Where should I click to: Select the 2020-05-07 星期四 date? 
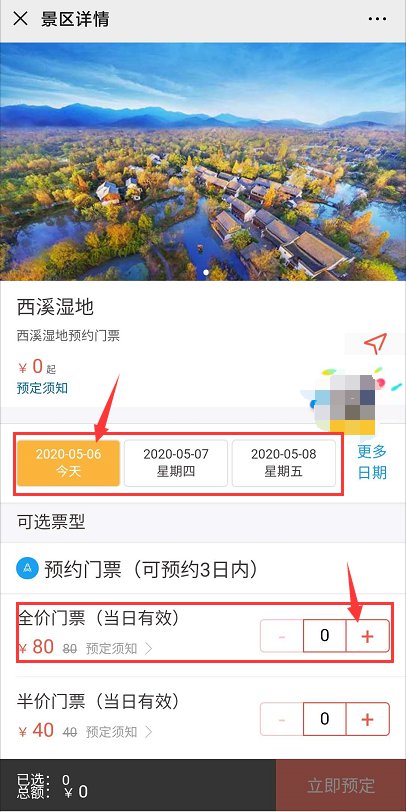pos(176,463)
